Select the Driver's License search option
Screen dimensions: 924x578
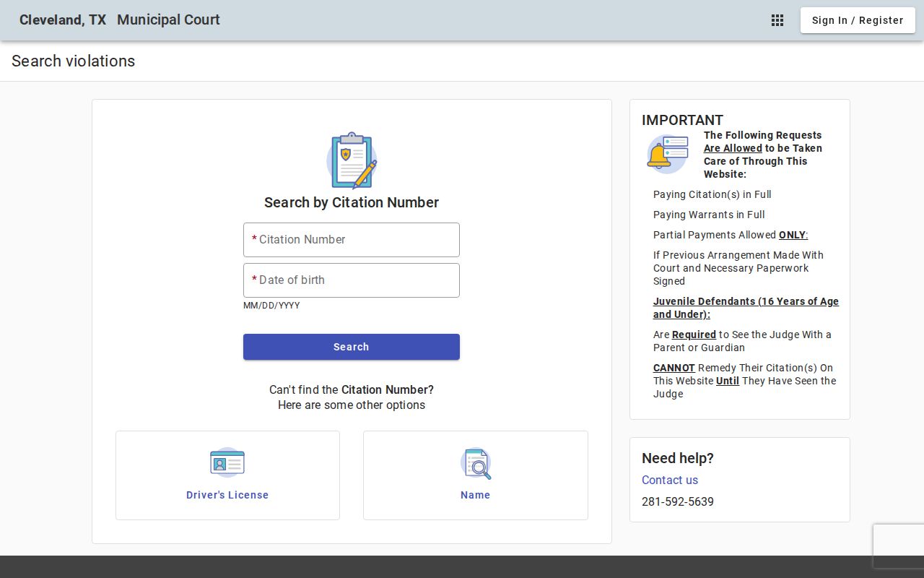227,475
